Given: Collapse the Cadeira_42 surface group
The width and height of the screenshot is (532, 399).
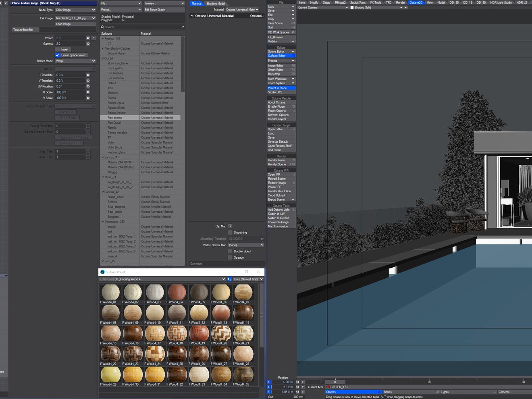Looking at the screenshot, I should click(103, 192).
